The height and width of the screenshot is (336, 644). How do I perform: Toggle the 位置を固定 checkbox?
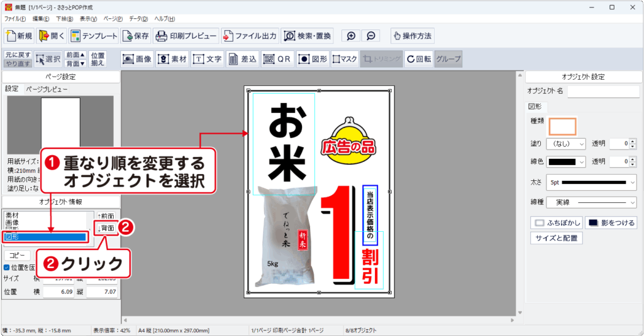tap(7, 268)
